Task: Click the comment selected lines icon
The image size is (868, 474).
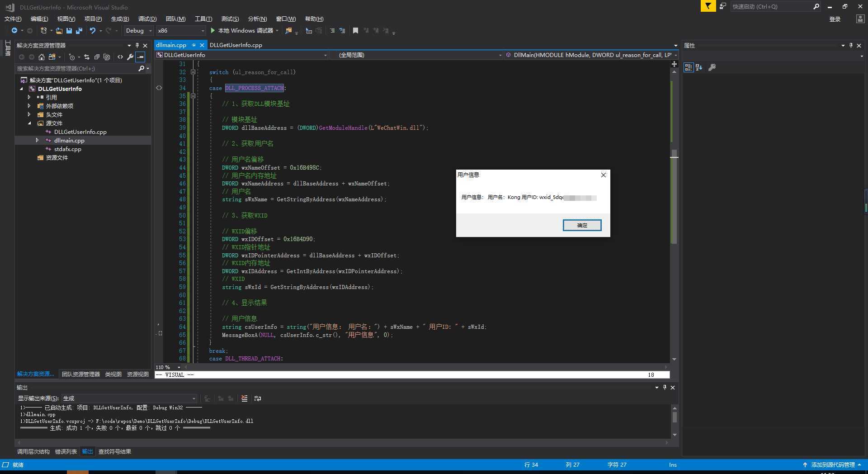Action: pos(332,30)
